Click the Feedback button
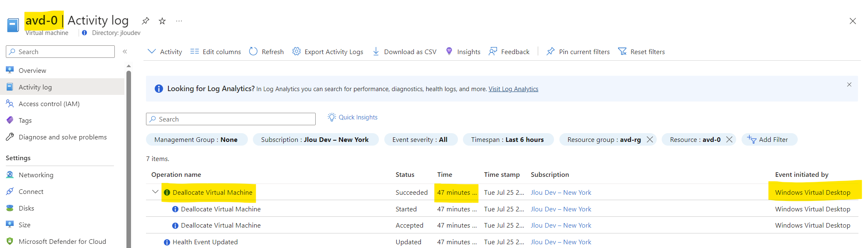 [509, 52]
